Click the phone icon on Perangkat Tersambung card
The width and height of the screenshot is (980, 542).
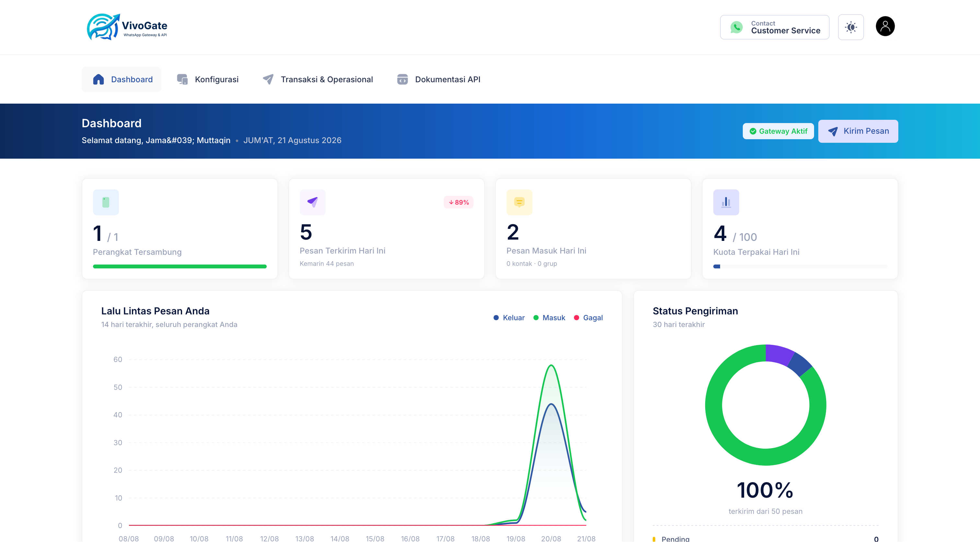pyautogui.click(x=106, y=202)
